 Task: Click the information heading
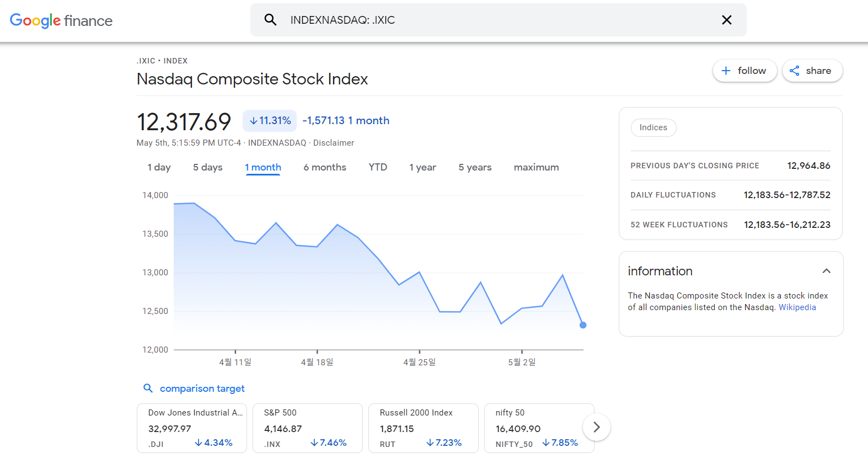tap(660, 271)
